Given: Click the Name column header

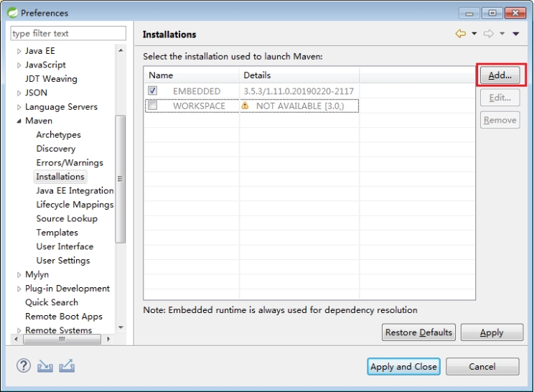Looking at the screenshot, I should pyautogui.click(x=192, y=75).
